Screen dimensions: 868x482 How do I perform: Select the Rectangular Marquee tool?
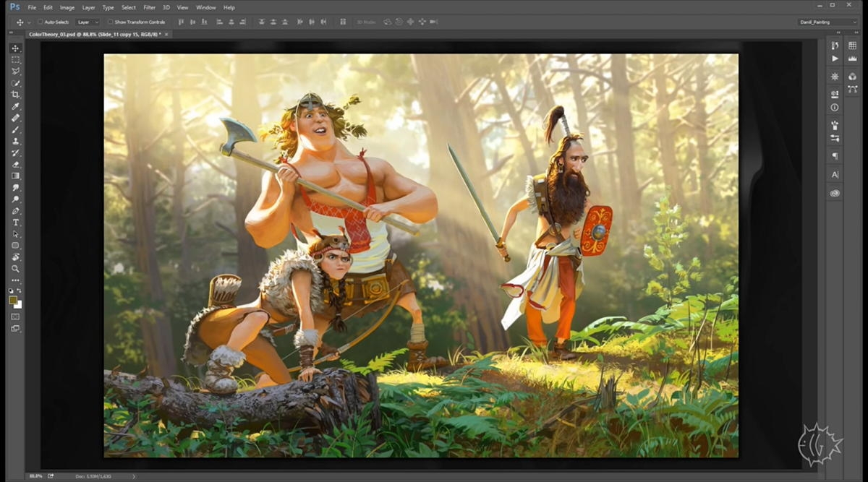15,60
